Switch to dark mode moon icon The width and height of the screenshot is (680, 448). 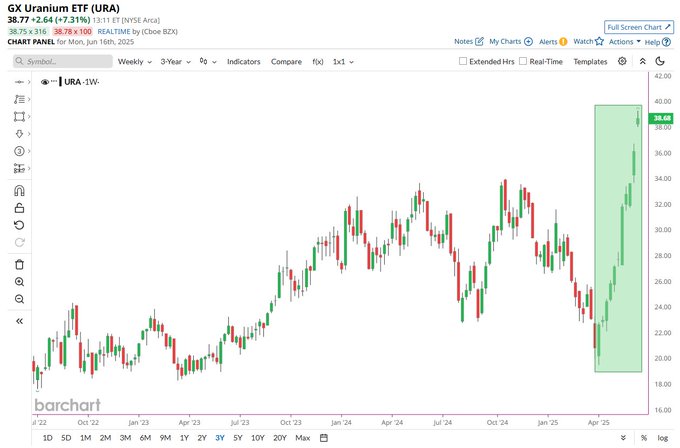pyautogui.click(x=660, y=61)
